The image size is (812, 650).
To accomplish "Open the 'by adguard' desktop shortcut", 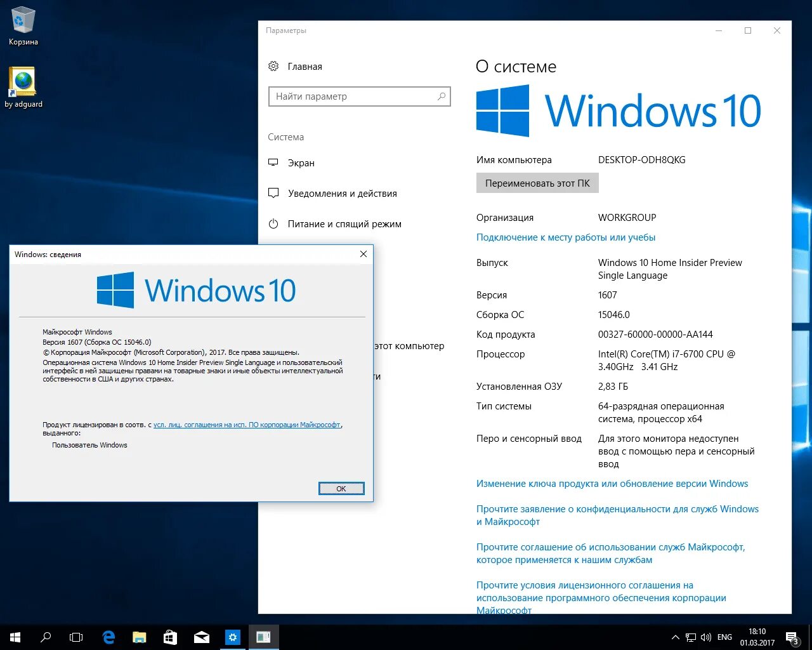I will coord(23,87).
